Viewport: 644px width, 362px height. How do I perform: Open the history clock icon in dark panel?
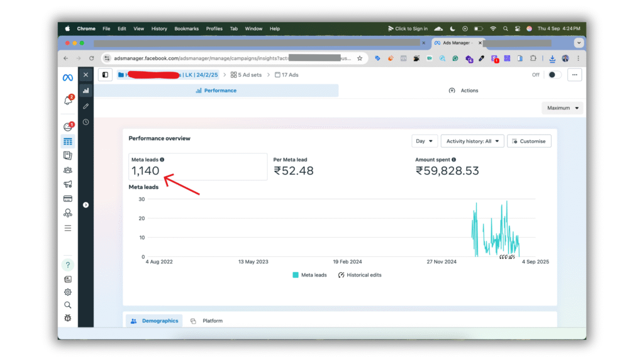pyautogui.click(x=86, y=122)
